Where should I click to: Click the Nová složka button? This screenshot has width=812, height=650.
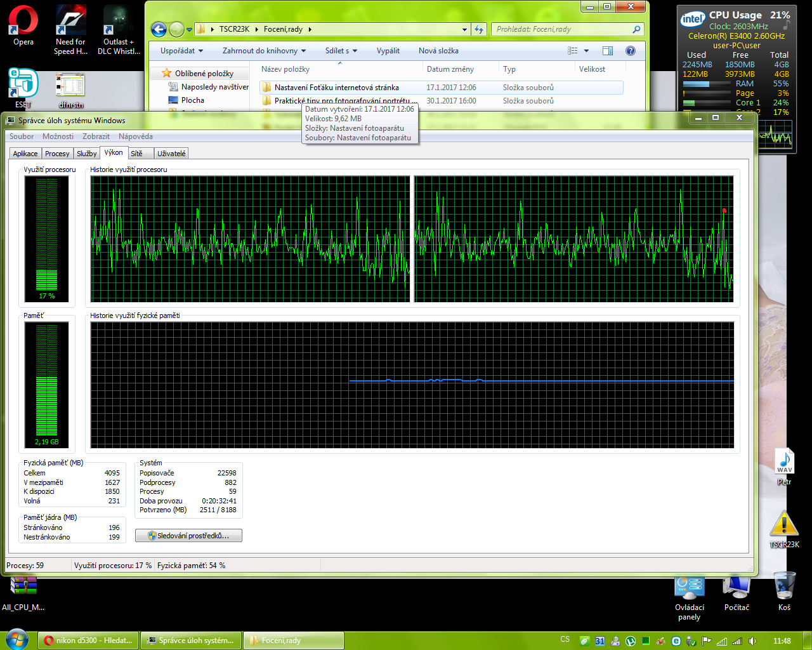[x=438, y=51]
